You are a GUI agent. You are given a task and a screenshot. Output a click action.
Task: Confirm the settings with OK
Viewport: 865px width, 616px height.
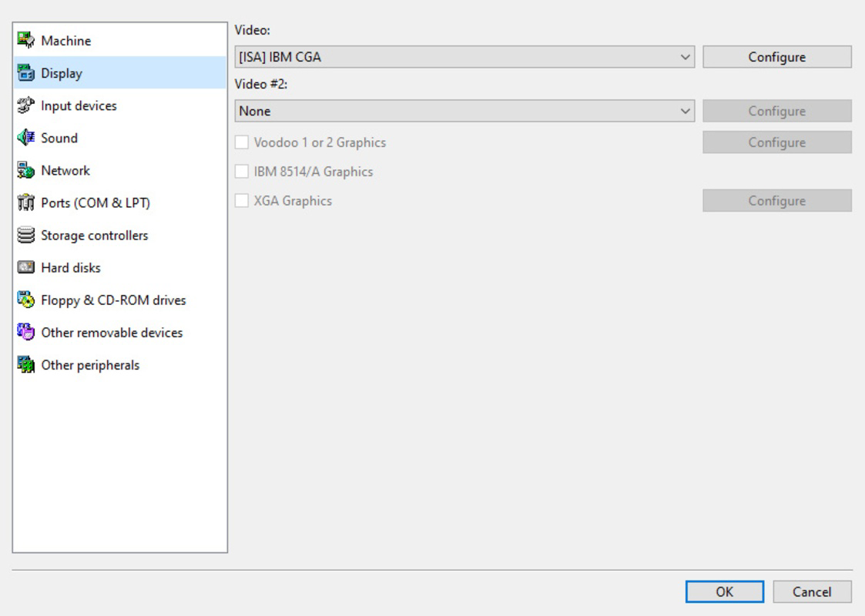pos(724,591)
